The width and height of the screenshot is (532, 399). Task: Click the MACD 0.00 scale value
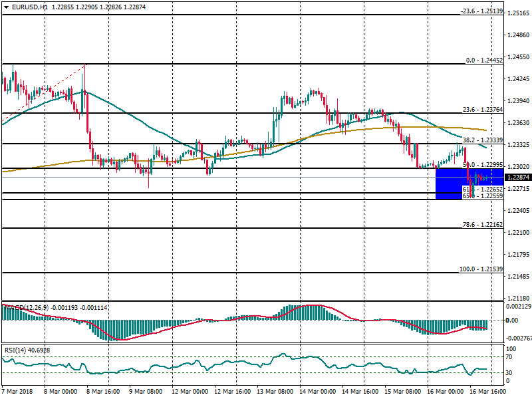click(513, 321)
